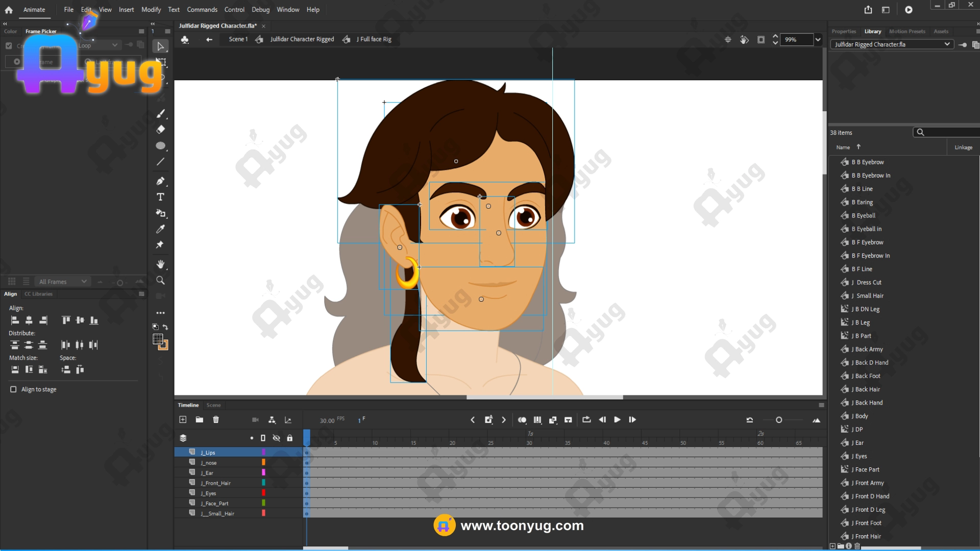Open the stage zoom percentage dropdown
The height and width of the screenshot is (551, 980).
[818, 39]
